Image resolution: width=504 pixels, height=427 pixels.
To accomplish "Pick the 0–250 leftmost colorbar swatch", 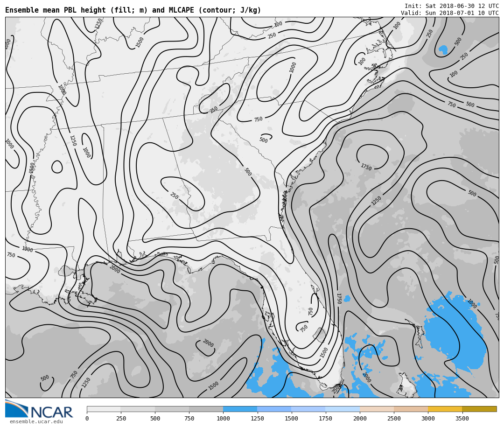I will coord(104,409).
